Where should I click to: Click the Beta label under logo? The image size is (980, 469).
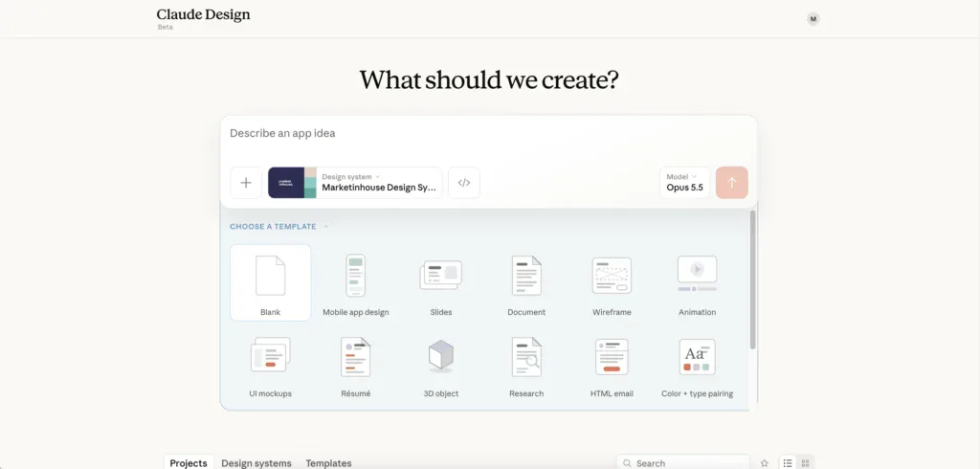pyautogui.click(x=165, y=28)
